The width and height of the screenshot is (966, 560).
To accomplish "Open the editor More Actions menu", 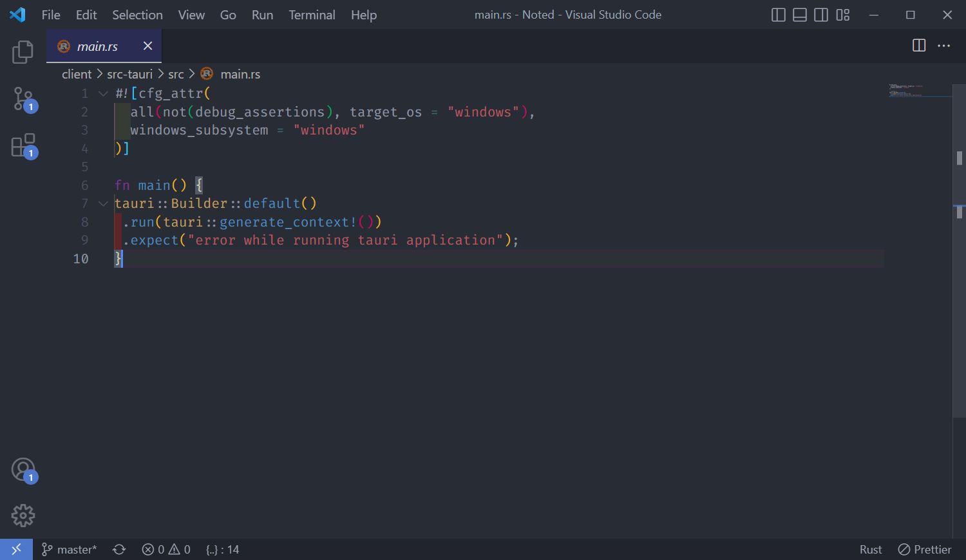I will coord(944,45).
